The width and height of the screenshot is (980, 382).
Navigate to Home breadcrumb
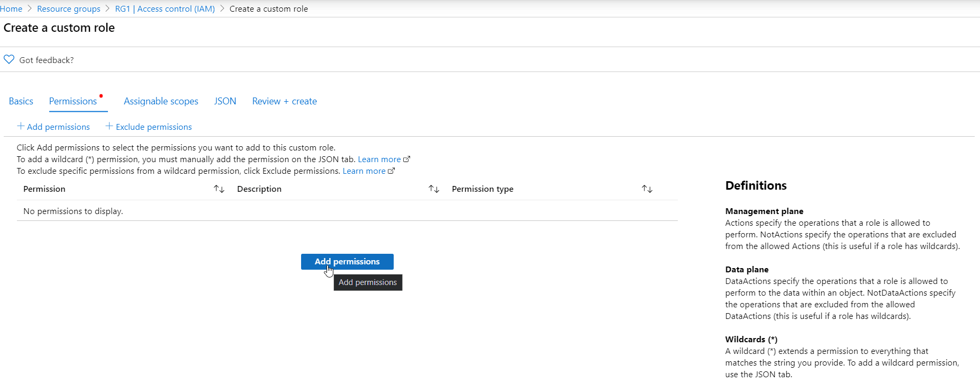[11, 9]
